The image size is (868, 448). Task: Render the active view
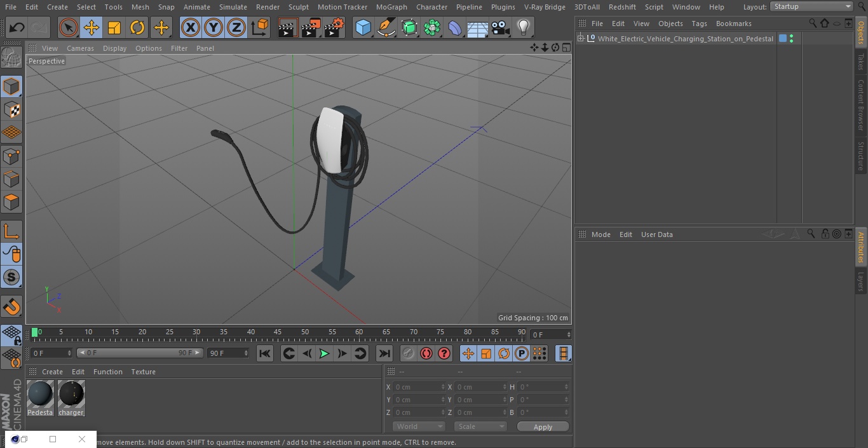click(288, 27)
